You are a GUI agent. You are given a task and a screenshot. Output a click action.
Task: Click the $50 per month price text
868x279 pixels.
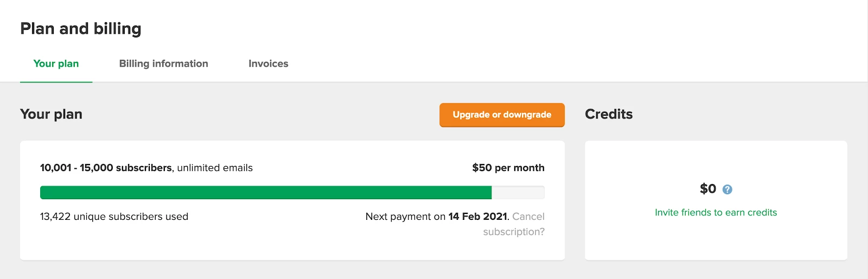coord(508,168)
